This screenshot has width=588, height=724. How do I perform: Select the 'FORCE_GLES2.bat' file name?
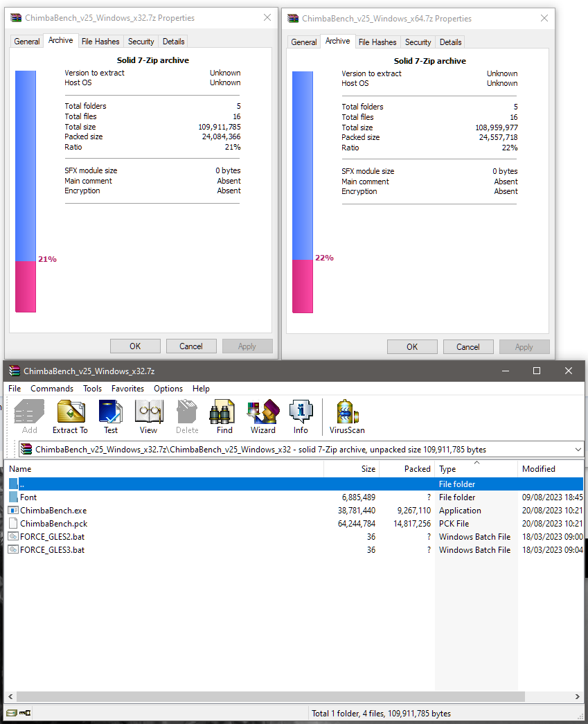point(52,536)
